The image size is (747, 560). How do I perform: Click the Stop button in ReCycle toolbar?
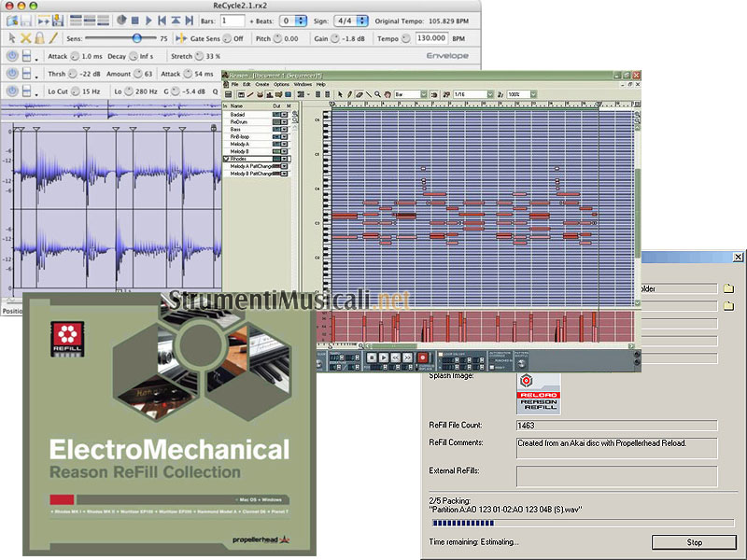[x=134, y=21]
